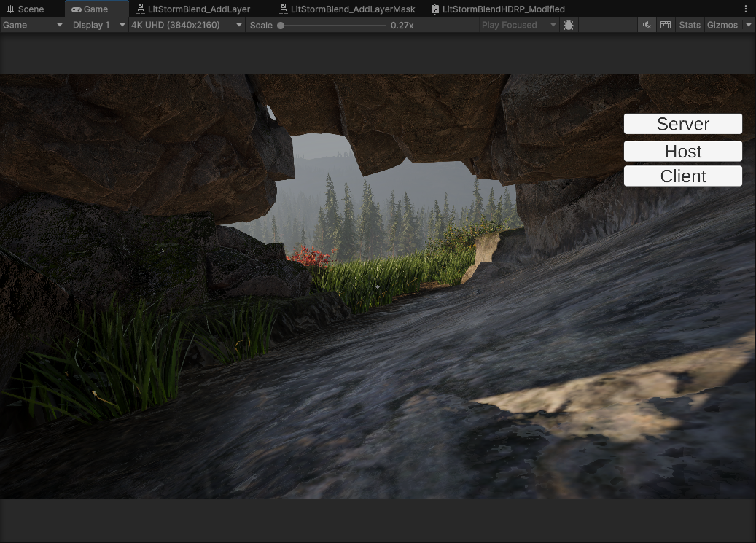Click the Game tab gamepad icon
This screenshot has height=543, width=756.
tap(77, 9)
